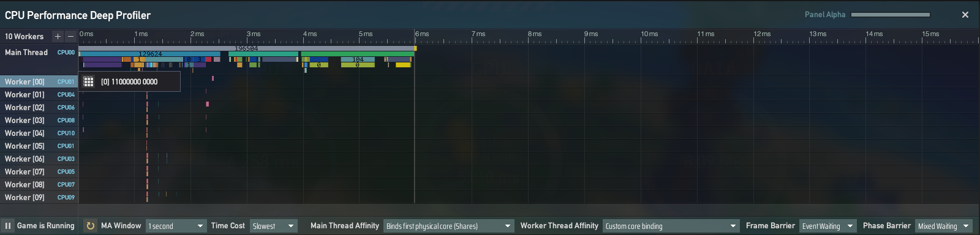Select the Worker [02] row
The image size is (980, 235).
(39, 107)
